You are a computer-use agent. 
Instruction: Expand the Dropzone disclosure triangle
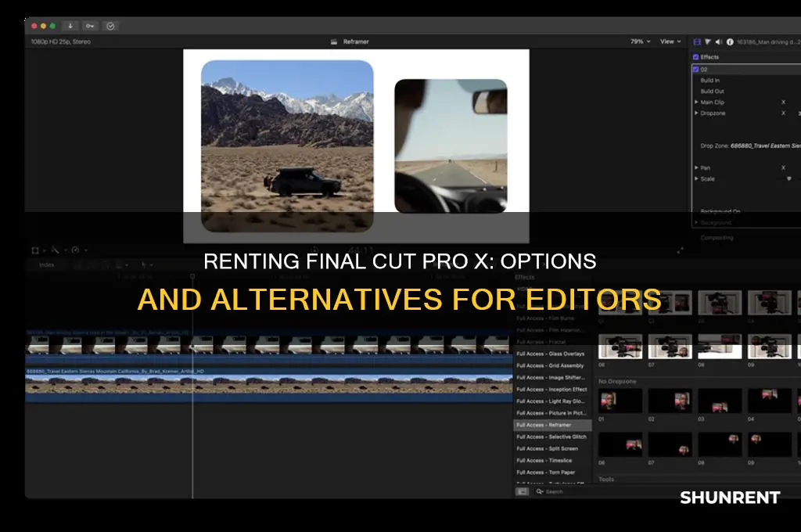click(696, 113)
